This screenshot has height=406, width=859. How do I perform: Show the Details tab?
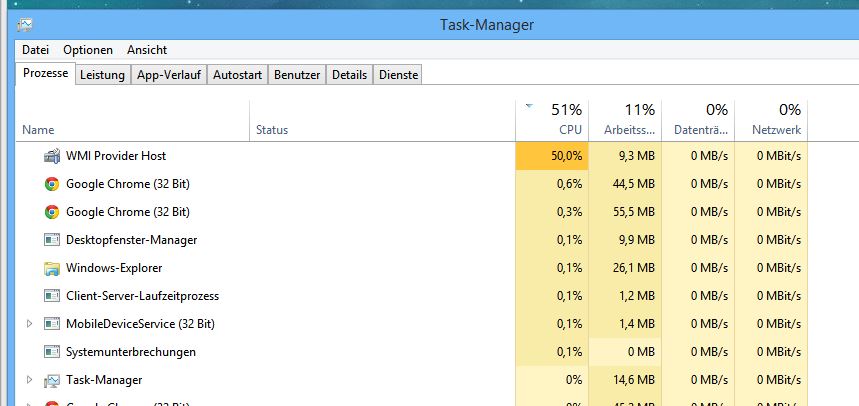pos(350,75)
